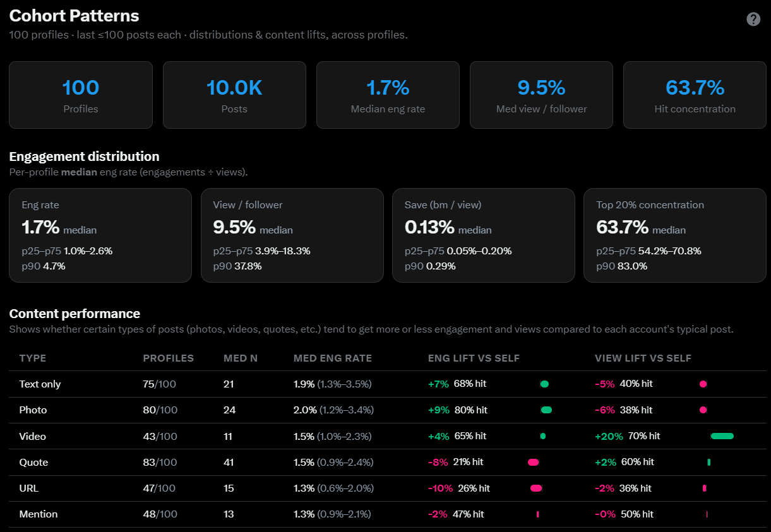Select the 2.0% (1.2%–3.4%) eng rate cell
Image resolution: width=771 pixels, height=532 pixels.
[333, 410]
